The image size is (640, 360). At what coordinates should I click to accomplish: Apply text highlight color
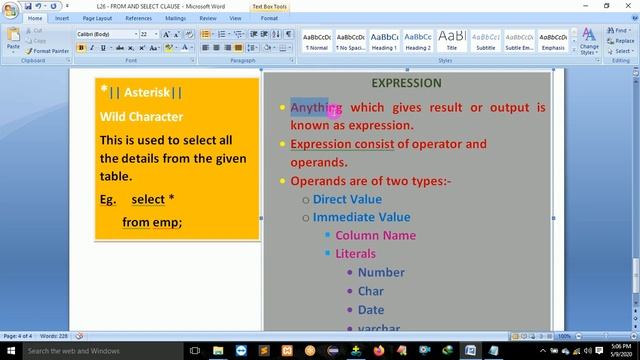click(x=168, y=48)
